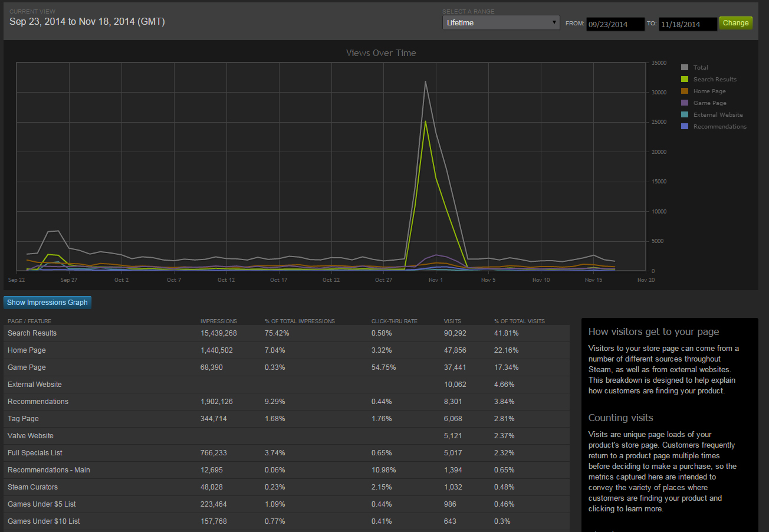Select External Website legend label
Image resolution: width=769 pixels, height=532 pixels.
click(x=718, y=115)
